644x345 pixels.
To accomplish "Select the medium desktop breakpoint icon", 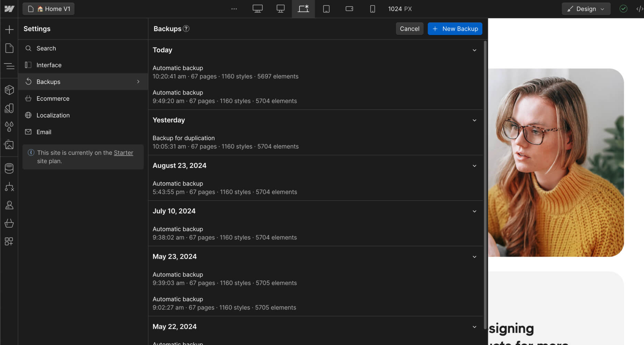I will pos(281,9).
